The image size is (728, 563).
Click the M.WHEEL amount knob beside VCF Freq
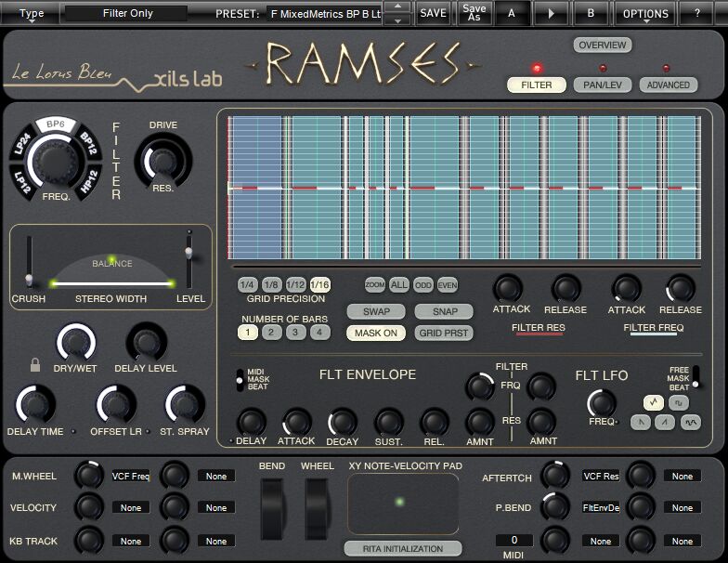(x=89, y=476)
